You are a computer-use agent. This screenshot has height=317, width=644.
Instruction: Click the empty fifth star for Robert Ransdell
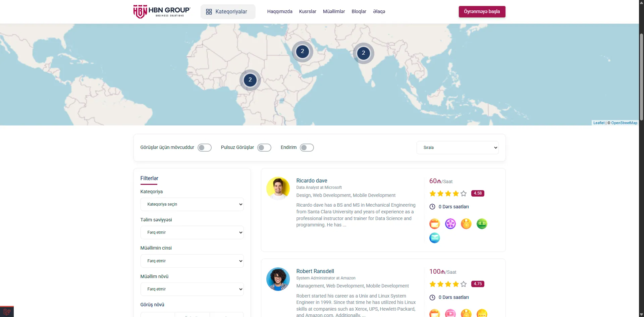click(464, 284)
